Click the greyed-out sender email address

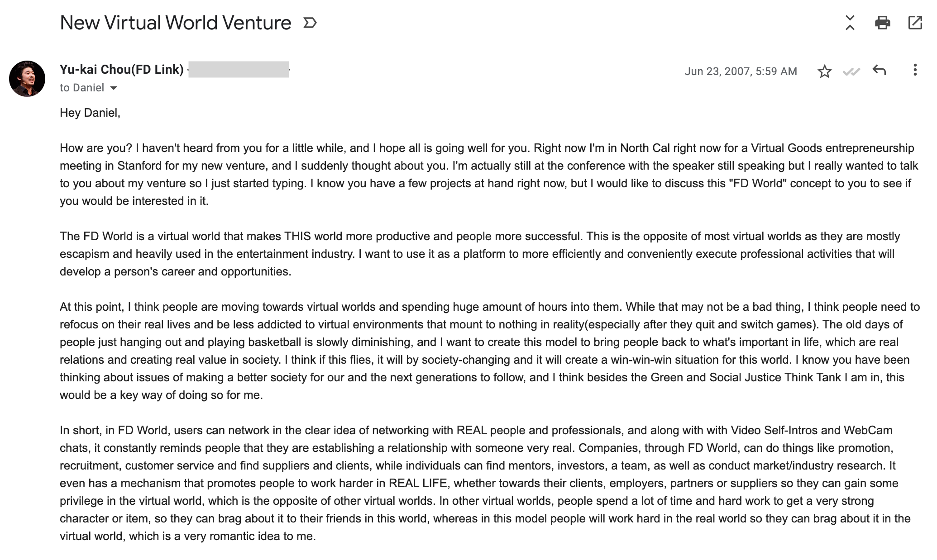[239, 70]
